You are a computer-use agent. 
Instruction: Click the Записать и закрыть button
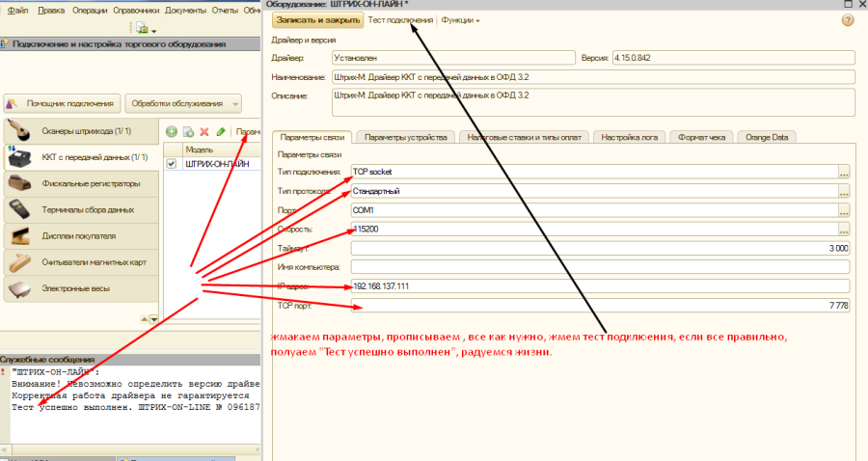pyautogui.click(x=317, y=20)
